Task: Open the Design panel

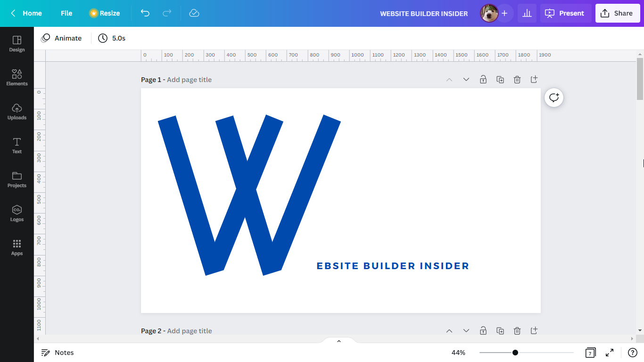Action: click(17, 44)
